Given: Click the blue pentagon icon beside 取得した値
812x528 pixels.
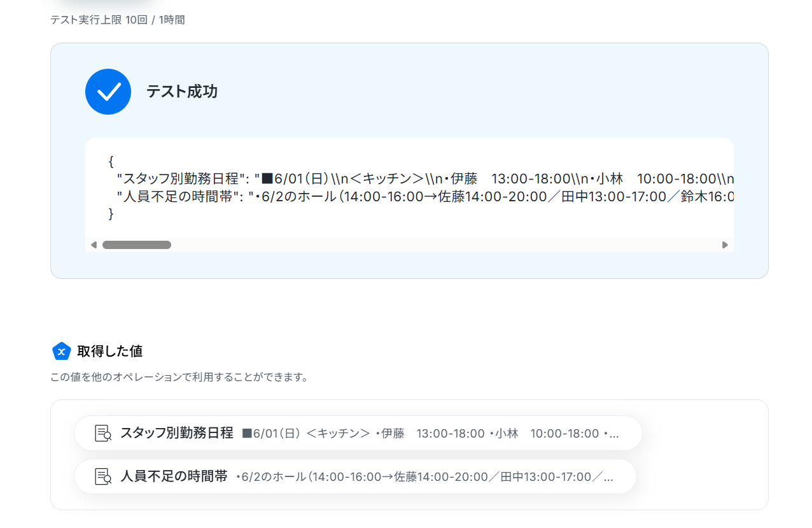Looking at the screenshot, I should point(61,351).
